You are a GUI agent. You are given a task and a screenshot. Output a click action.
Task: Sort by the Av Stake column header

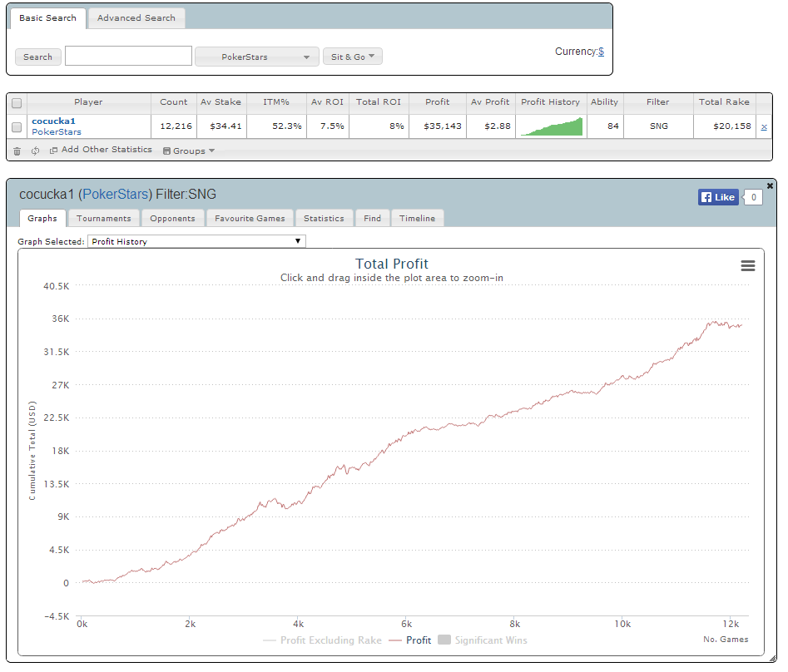pos(221,102)
